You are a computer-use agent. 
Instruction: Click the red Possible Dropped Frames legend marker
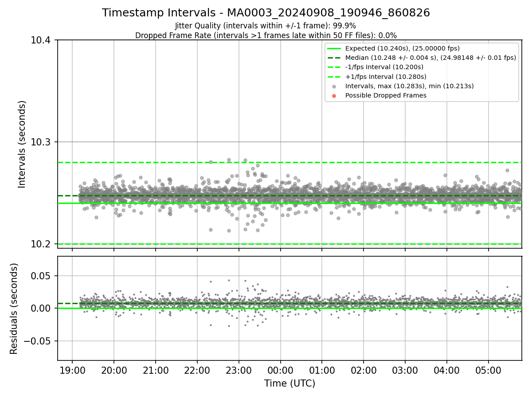tap(334, 96)
